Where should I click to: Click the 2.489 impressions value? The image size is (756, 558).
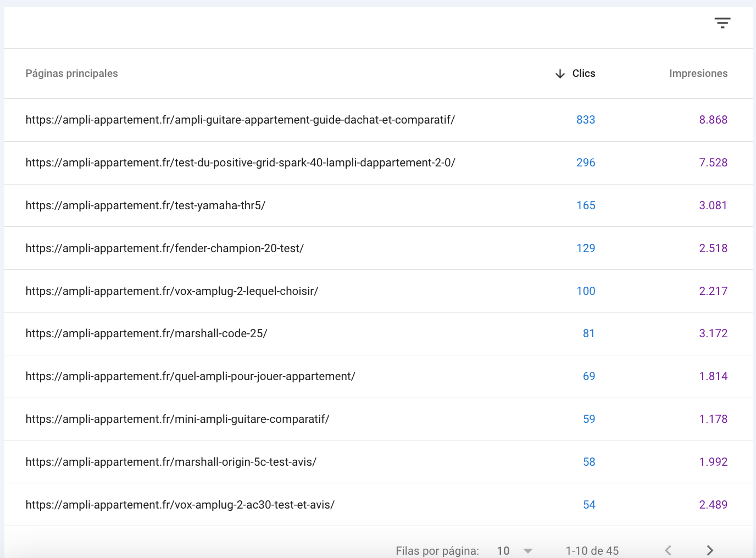click(713, 505)
